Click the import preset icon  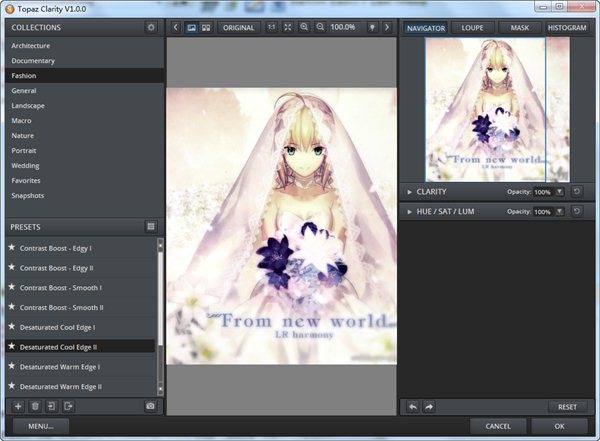point(51,406)
